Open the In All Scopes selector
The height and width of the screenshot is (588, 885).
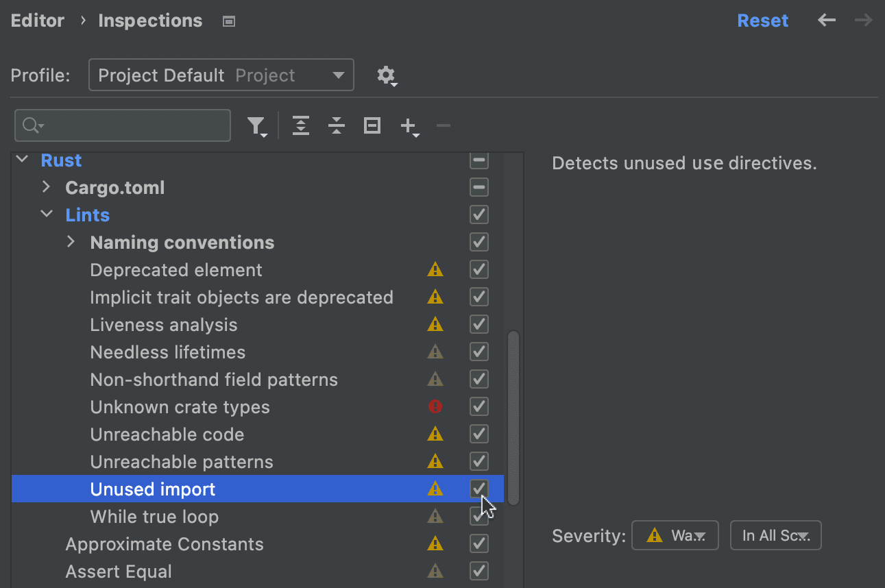(775, 535)
